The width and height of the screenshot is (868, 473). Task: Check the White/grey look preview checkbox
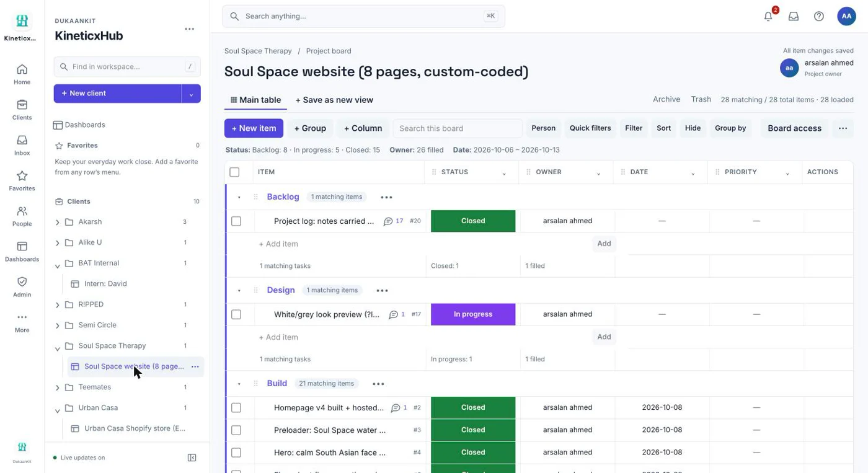236,314
